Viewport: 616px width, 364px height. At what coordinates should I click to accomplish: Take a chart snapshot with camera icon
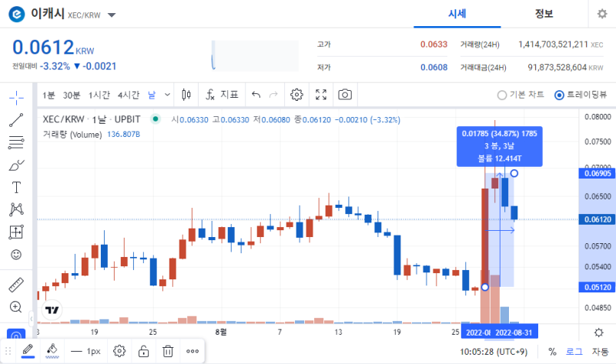click(345, 95)
